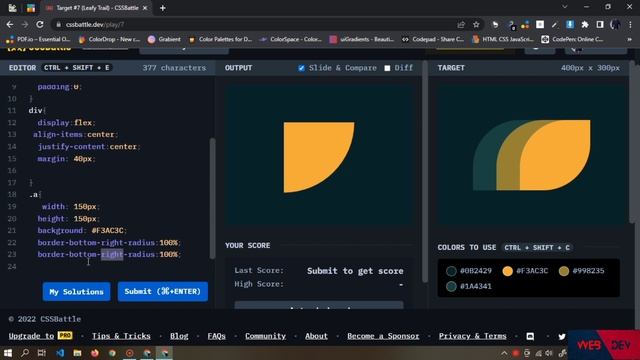Open Windows taskbar search

[25, 353]
